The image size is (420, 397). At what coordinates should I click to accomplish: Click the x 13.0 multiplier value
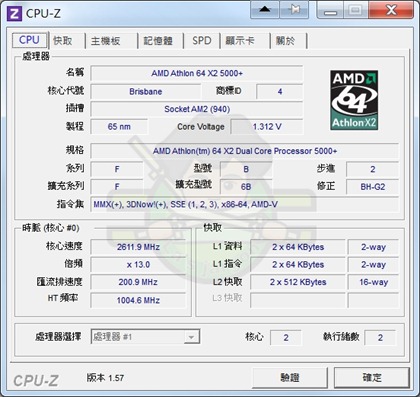coord(138,265)
